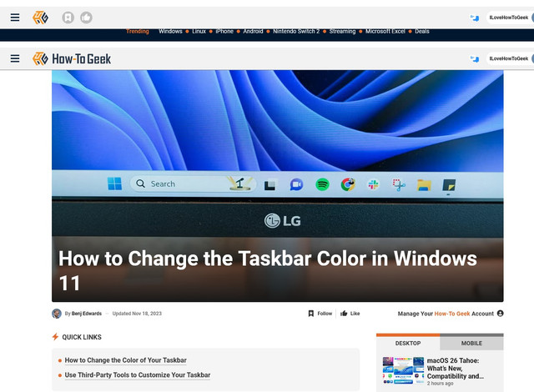This screenshot has width=534, height=392.
Task: Open the hamburger menu beside the How-To Geek wordmark
Action: pos(15,58)
